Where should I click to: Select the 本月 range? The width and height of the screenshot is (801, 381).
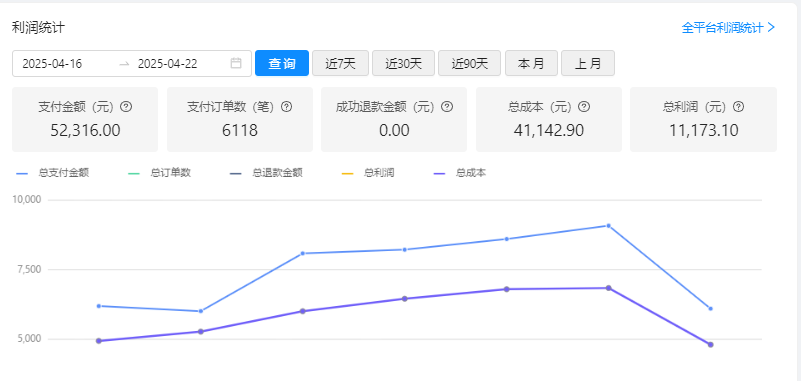pos(531,63)
